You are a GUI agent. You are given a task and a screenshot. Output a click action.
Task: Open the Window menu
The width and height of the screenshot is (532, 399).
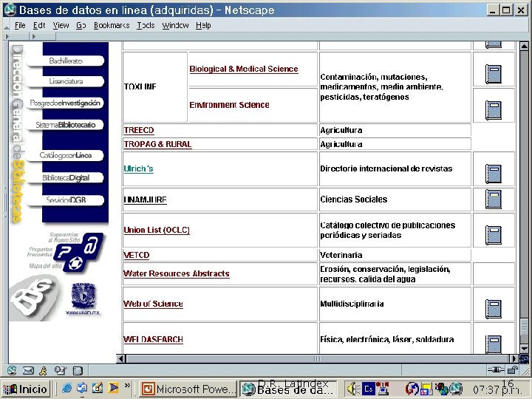(175, 25)
